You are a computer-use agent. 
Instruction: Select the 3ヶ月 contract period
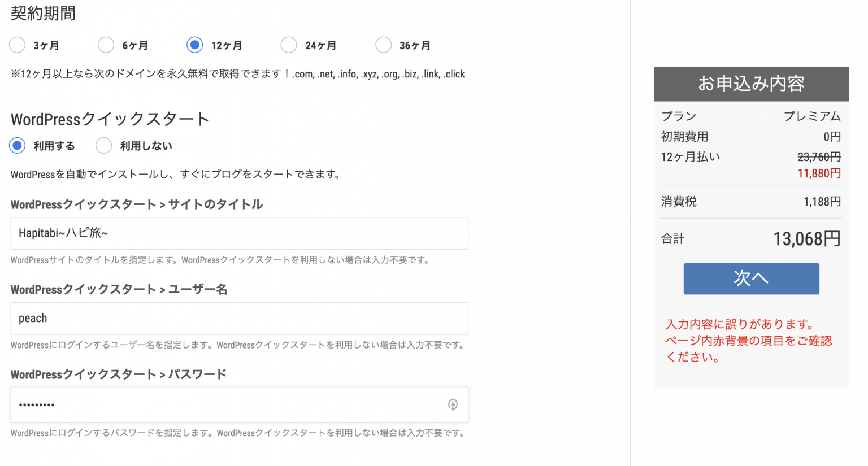coord(18,45)
